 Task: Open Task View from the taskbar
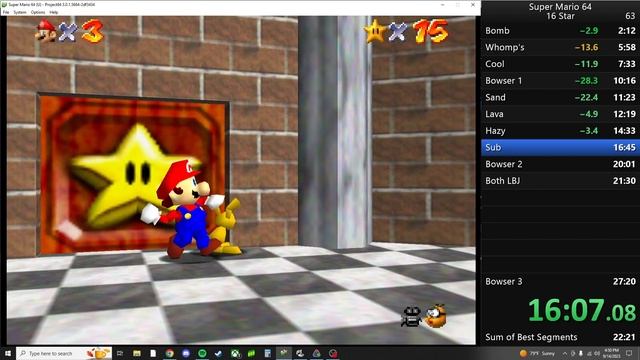120,353
